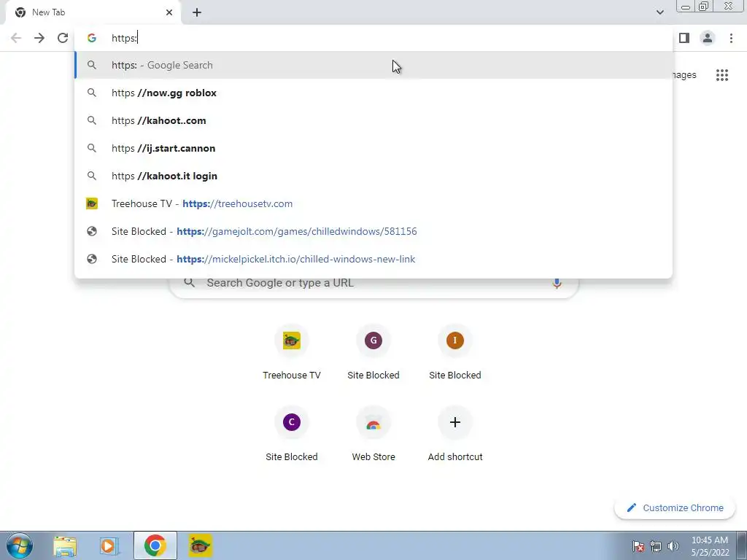Image resolution: width=747 pixels, height=560 pixels.
Task: Close the New Tab tab
Action: (169, 12)
